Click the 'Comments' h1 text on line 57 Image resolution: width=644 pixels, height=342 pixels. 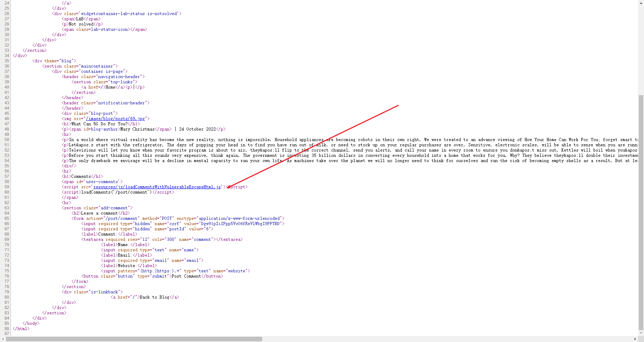pyautogui.click(x=81, y=176)
